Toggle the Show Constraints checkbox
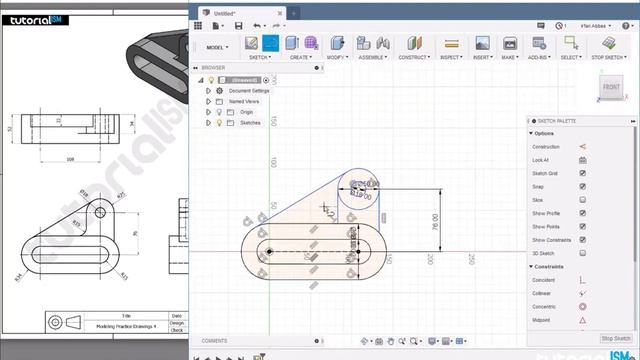Screen dimensions: 640x360 582,240
